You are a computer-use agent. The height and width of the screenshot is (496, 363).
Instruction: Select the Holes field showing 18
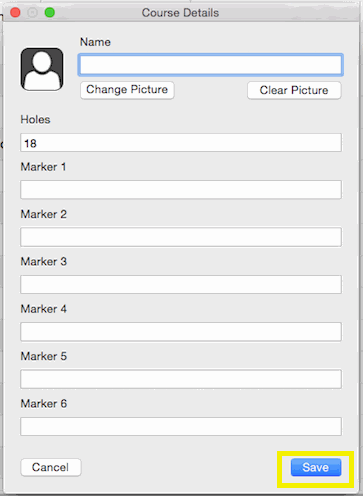(181, 143)
